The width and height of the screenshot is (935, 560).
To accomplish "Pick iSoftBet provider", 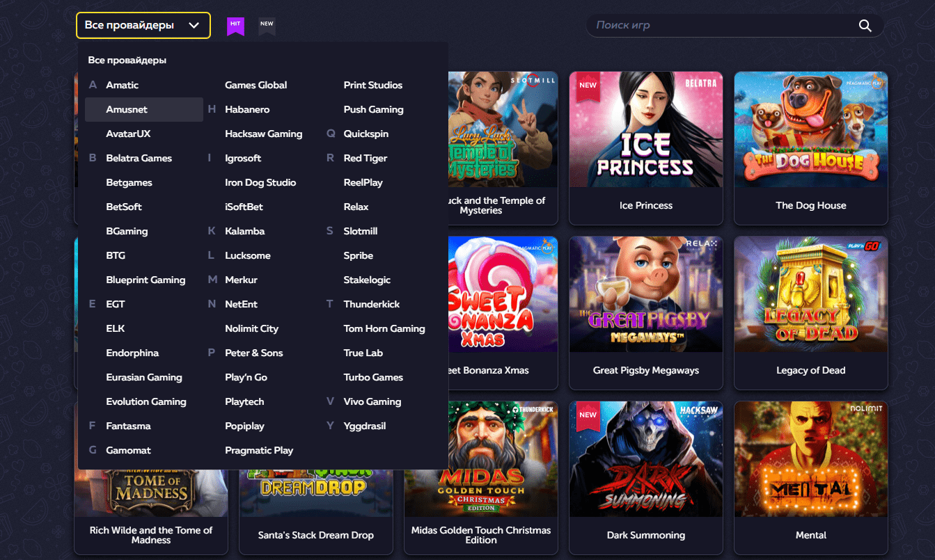I will 244,207.
